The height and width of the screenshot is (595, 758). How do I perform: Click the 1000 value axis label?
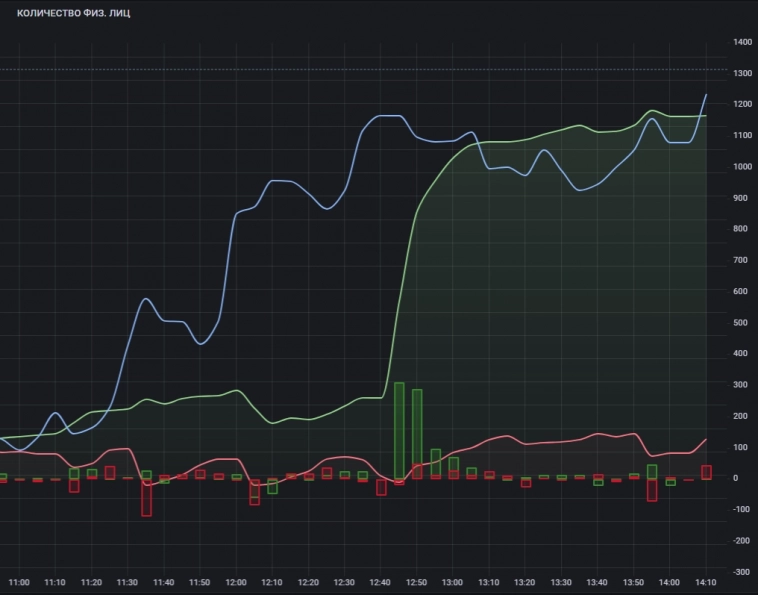click(742, 167)
